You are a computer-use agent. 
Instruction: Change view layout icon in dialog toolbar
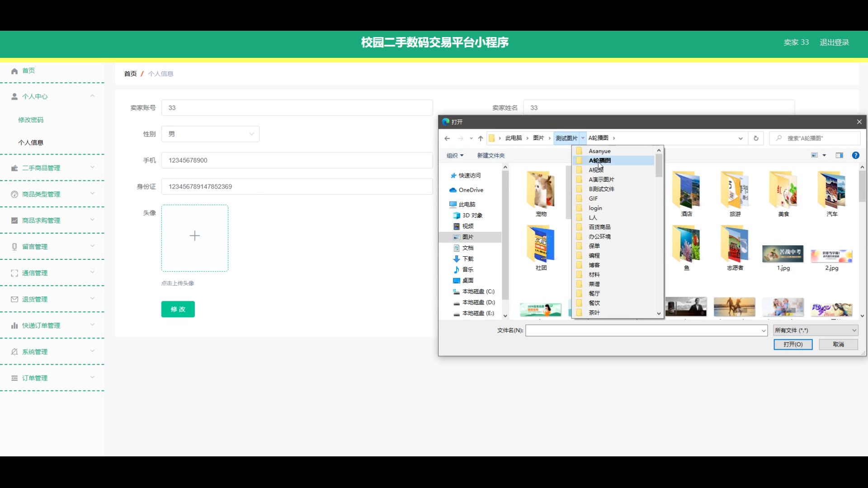click(815, 155)
